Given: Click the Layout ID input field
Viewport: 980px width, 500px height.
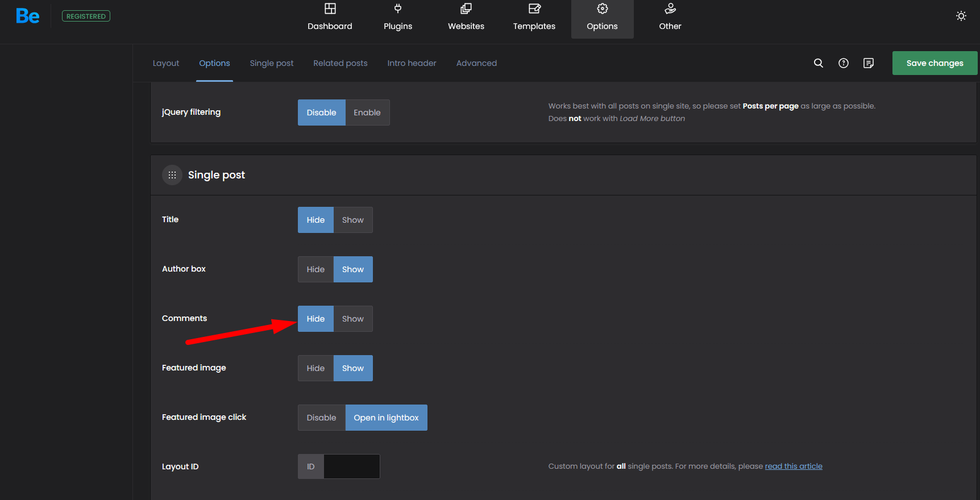Looking at the screenshot, I should 351,466.
